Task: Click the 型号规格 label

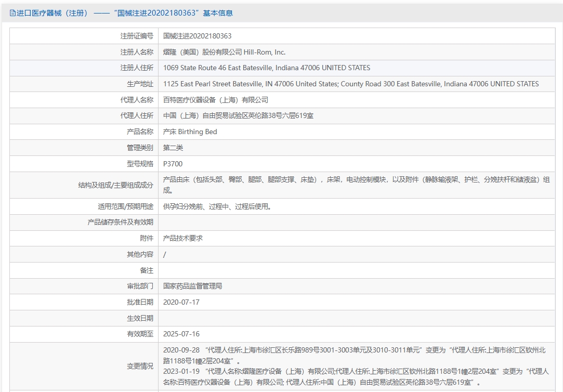Action: coord(140,164)
